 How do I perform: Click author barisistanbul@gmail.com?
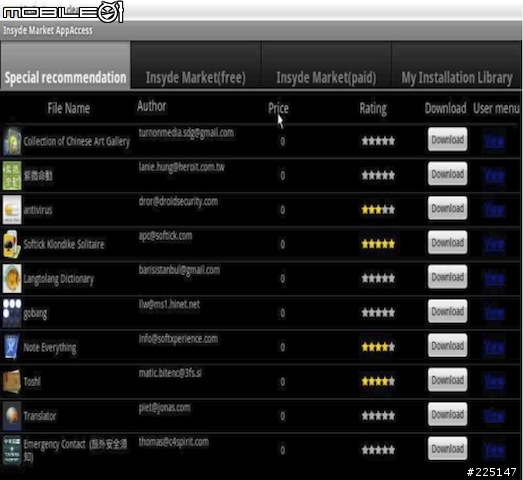tap(179, 270)
